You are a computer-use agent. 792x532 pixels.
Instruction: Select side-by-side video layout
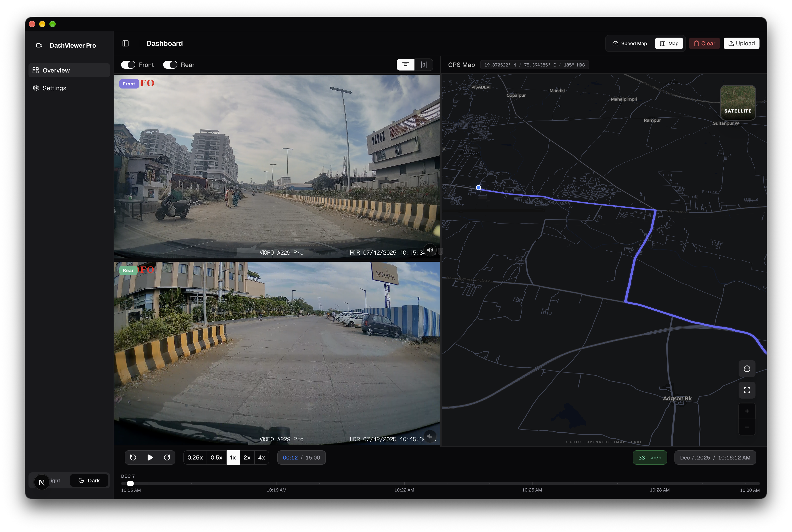click(424, 65)
